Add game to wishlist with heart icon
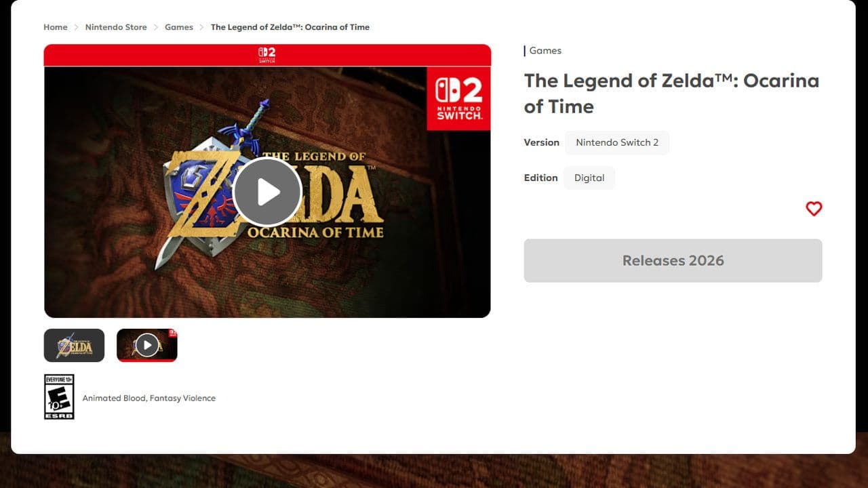This screenshot has height=488, width=868. click(814, 209)
